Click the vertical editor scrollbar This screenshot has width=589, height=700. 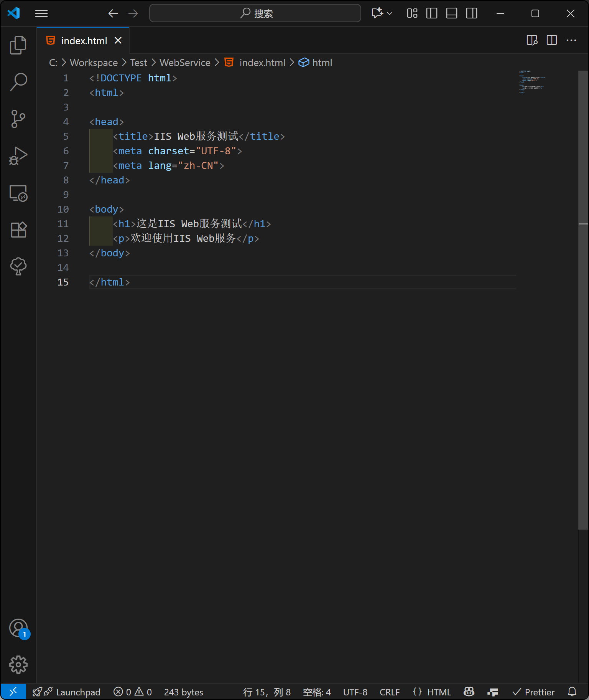click(x=583, y=300)
